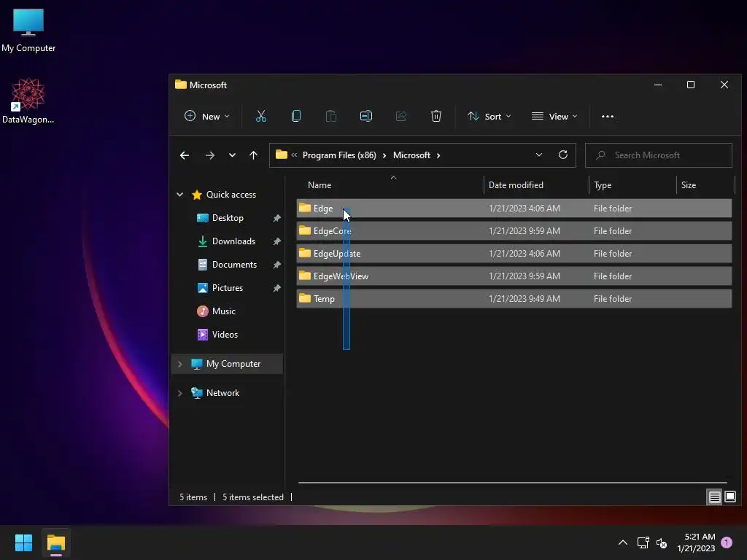The width and height of the screenshot is (747, 560).
Task: Sort by the Name column header
Action: pyautogui.click(x=390, y=185)
